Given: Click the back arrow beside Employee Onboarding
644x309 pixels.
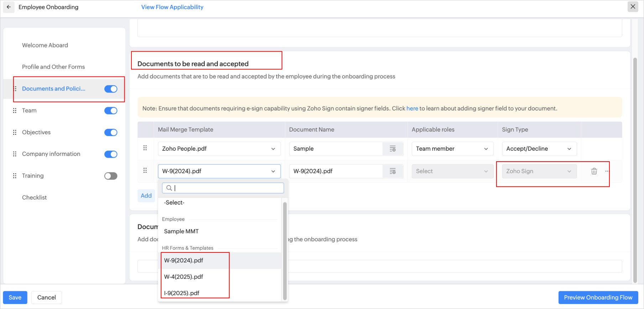Looking at the screenshot, I should click(9, 7).
